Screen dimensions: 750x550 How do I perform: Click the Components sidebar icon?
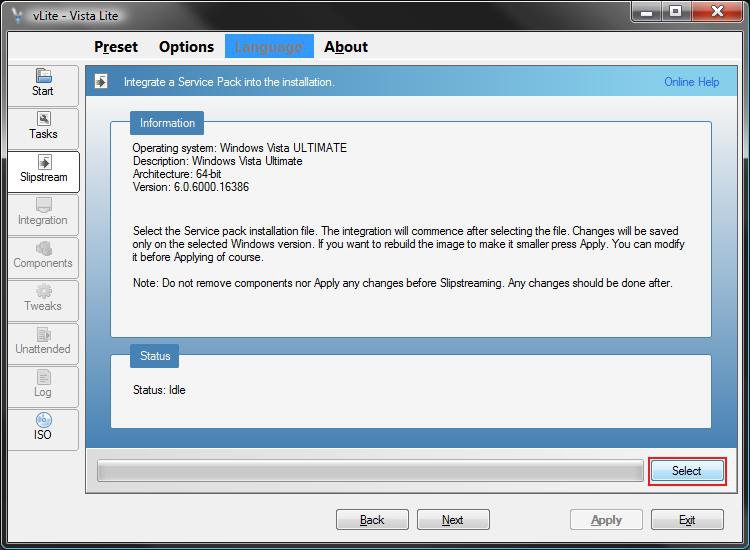tap(43, 248)
